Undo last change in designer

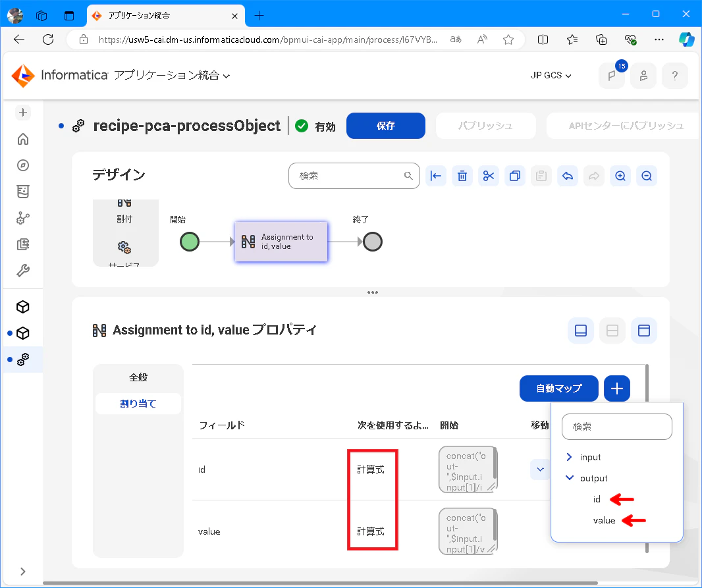coord(568,176)
